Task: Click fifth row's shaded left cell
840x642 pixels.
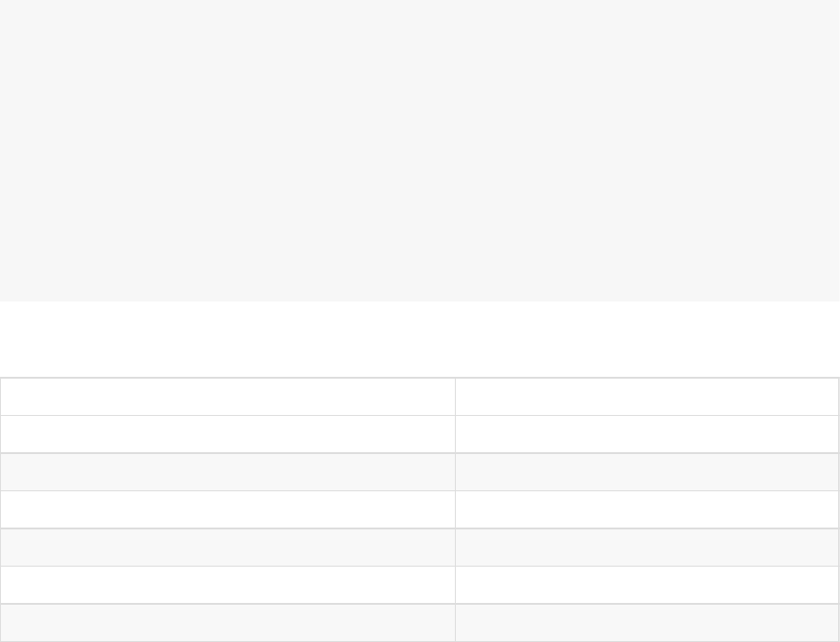Action: click(x=228, y=547)
